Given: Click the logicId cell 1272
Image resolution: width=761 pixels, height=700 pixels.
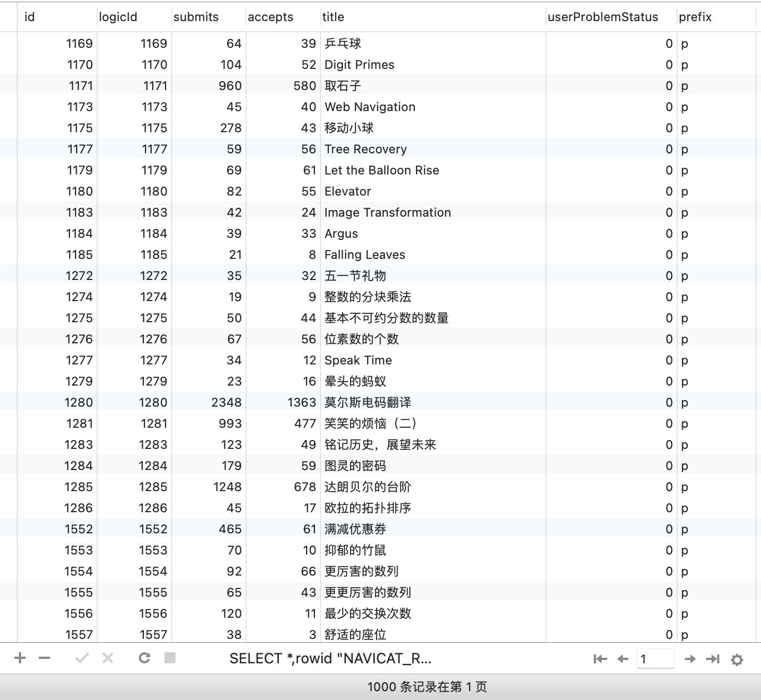Looking at the screenshot, I should click(134, 276).
